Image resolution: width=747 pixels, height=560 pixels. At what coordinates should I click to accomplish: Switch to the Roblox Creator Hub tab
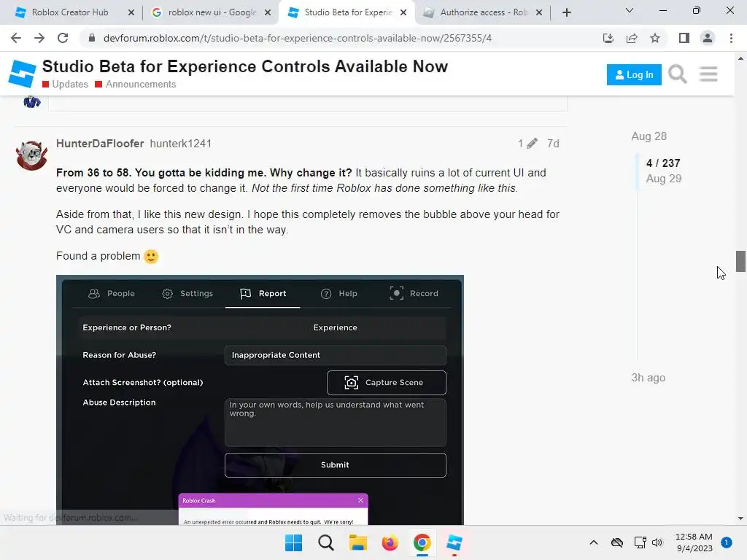70,12
